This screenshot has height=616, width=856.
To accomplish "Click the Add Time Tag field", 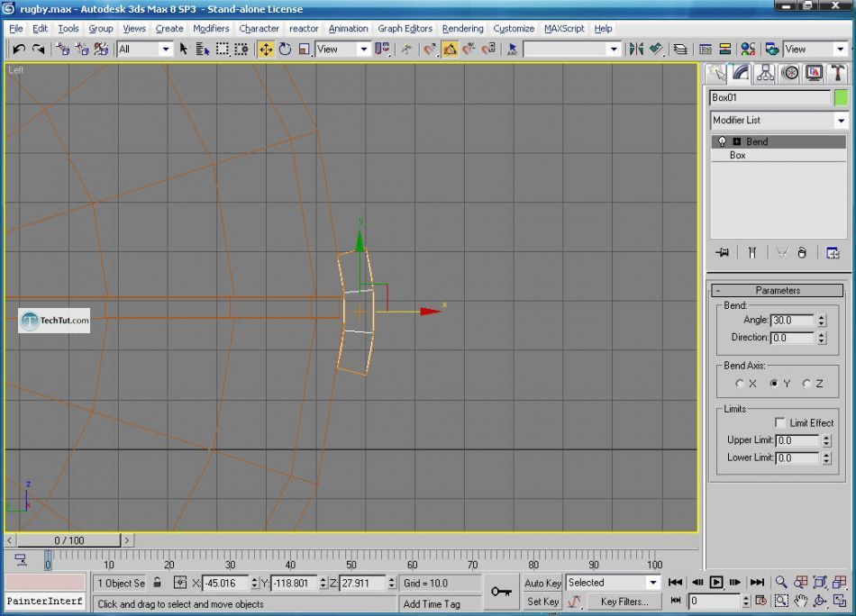I will pyautogui.click(x=439, y=604).
